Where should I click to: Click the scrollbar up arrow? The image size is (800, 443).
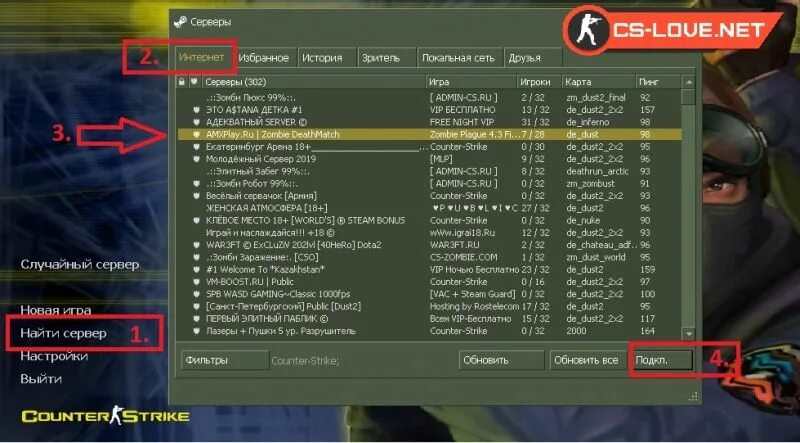pos(689,82)
